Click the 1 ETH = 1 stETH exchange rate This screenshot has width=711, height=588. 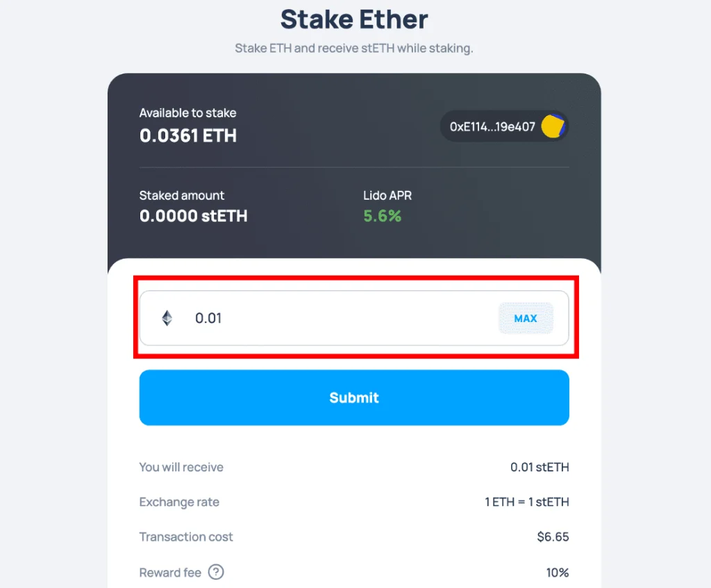pyautogui.click(x=527, y=502)
